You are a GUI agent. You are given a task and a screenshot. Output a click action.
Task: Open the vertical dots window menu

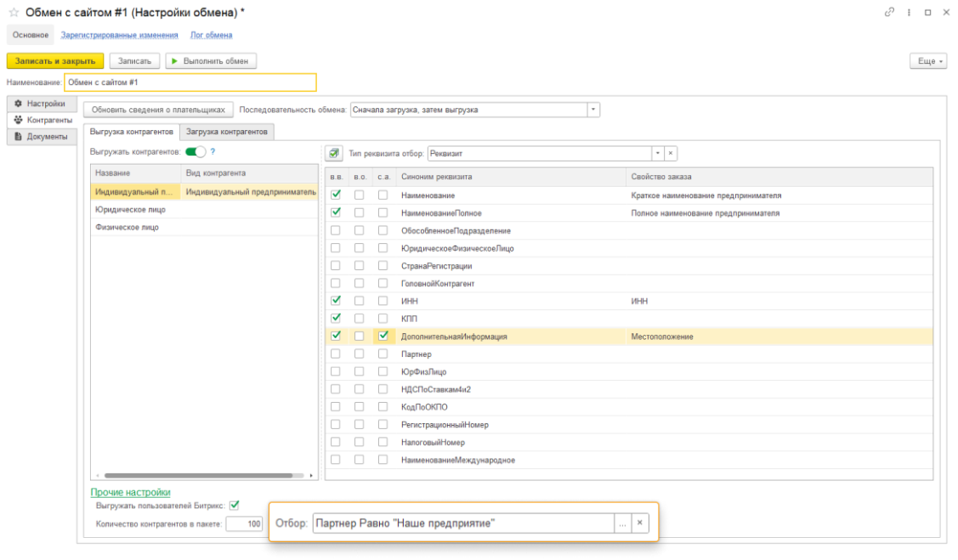coord(910,12)
